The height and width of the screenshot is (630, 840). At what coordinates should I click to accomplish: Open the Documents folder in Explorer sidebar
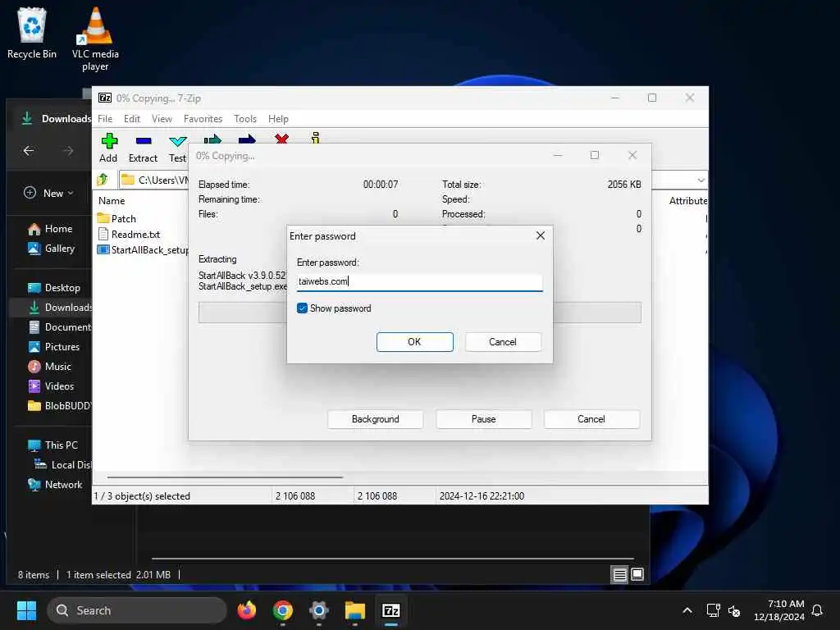[x=59, y=326]
